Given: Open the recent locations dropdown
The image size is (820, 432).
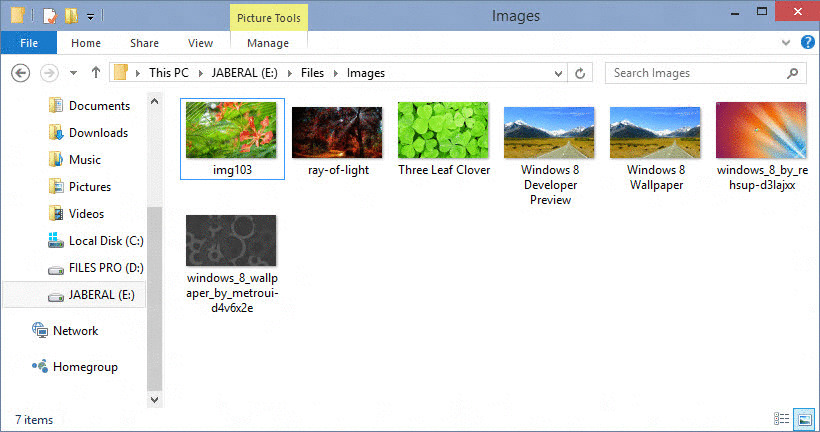Looking at the screenshot, I should (74, 73).
